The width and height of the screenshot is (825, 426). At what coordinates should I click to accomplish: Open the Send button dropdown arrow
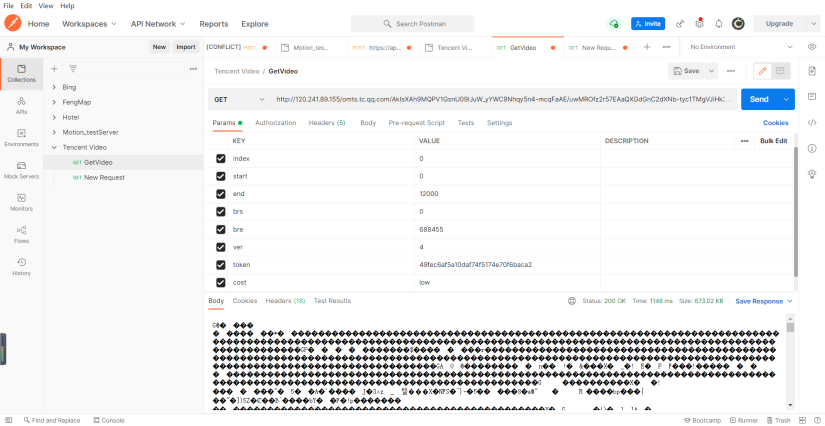(x=787, y=99)
